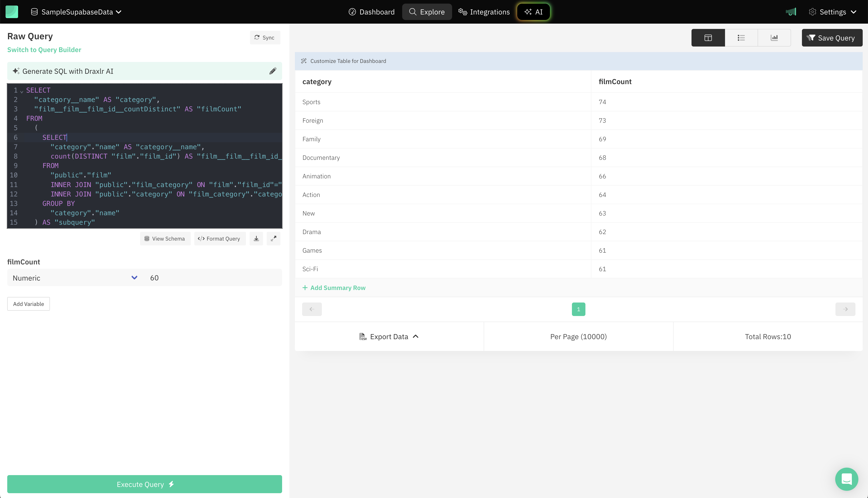
Task: Click Total Rows:10 text
Action: tap(768, 336)
